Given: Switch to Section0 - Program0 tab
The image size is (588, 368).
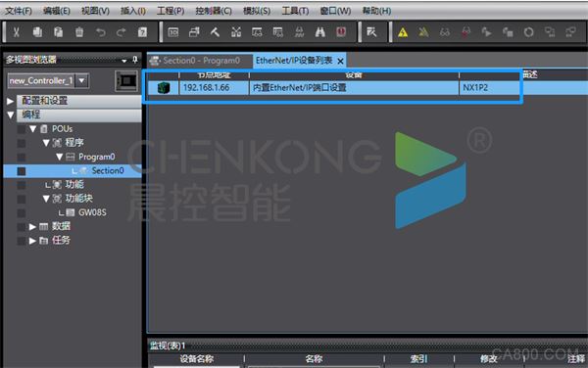Looking at the screenshot, I should [x=197, y=61].
